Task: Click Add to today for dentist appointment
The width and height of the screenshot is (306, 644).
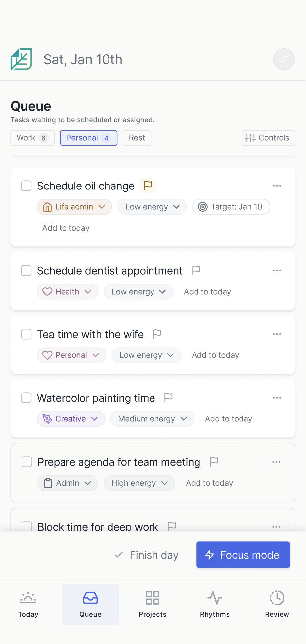Action: click(x=207, y=292)
